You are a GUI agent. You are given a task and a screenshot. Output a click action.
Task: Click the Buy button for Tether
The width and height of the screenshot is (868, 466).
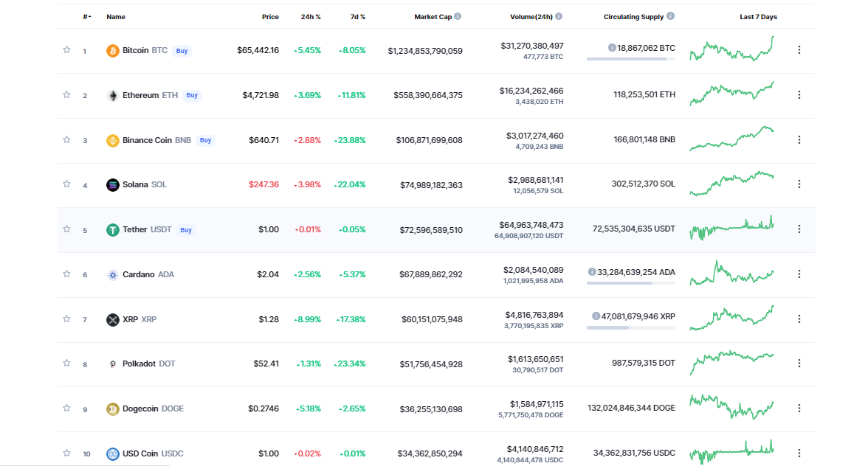186,230
